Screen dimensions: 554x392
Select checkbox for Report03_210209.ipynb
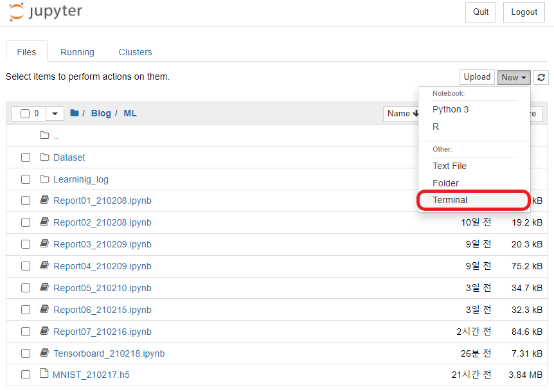pyautogui.click(x=26, y=244)
